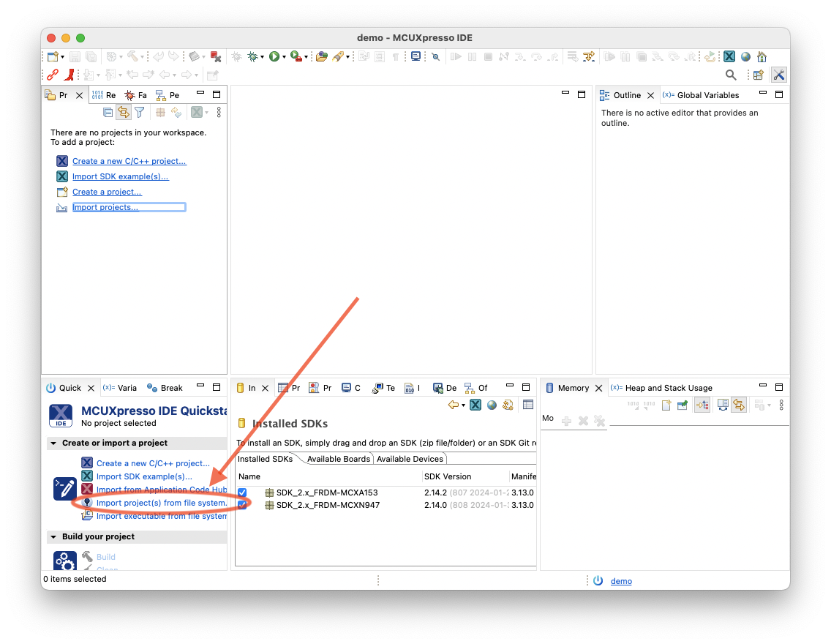
Task: Close the Outline tab
Action: pos(651,95)
